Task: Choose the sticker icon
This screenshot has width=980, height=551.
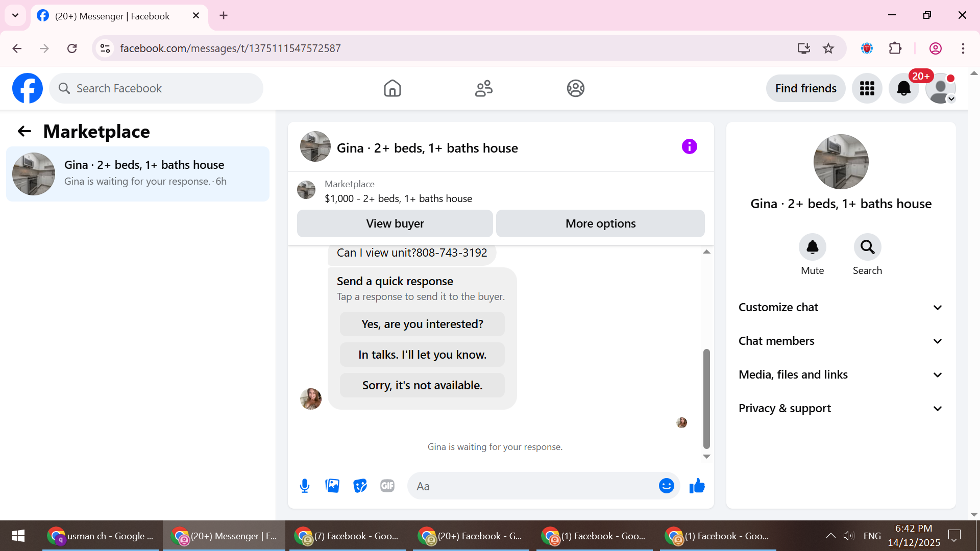Action: (360, 486)
